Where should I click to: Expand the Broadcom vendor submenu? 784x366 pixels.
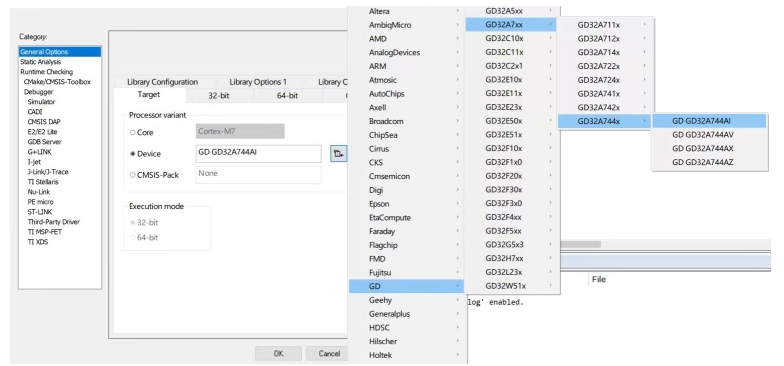(x=406, y=121)
